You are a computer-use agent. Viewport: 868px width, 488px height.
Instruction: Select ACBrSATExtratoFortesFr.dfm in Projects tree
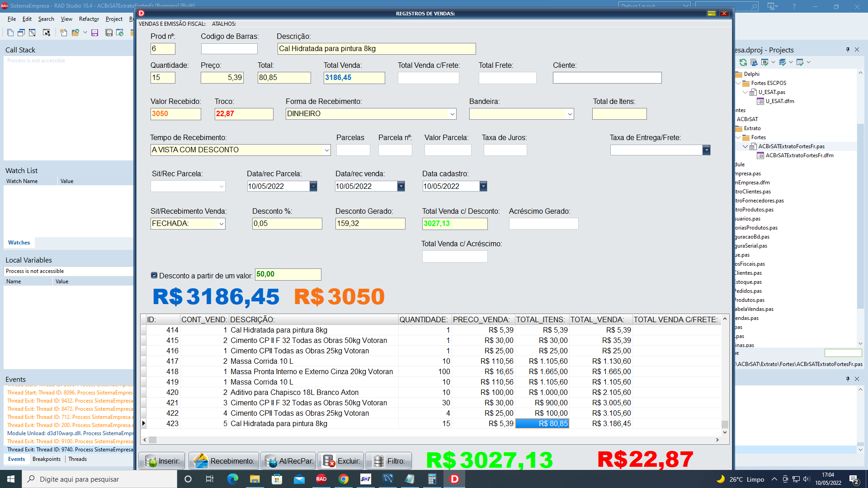(799, 155)
